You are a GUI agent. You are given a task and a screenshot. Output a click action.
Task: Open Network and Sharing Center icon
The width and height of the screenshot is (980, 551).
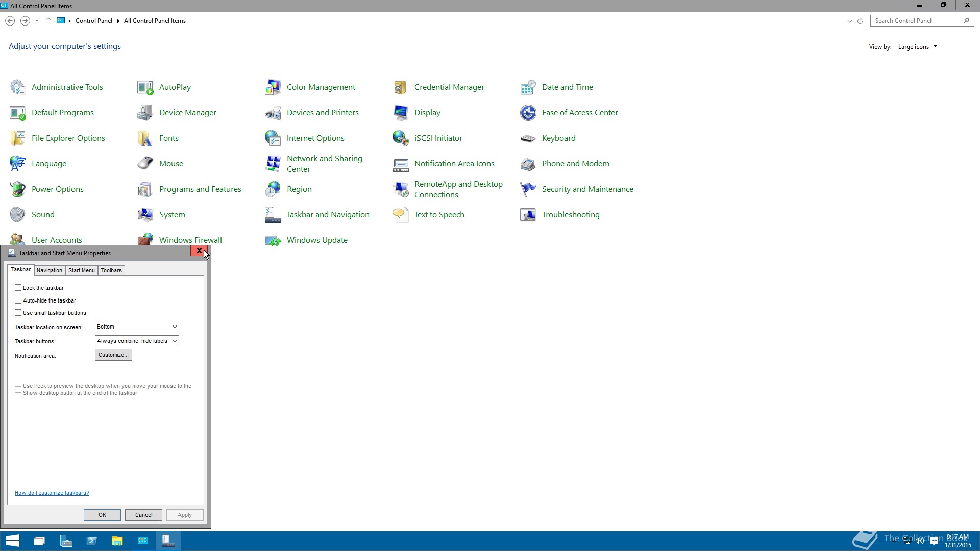(273, 164)
